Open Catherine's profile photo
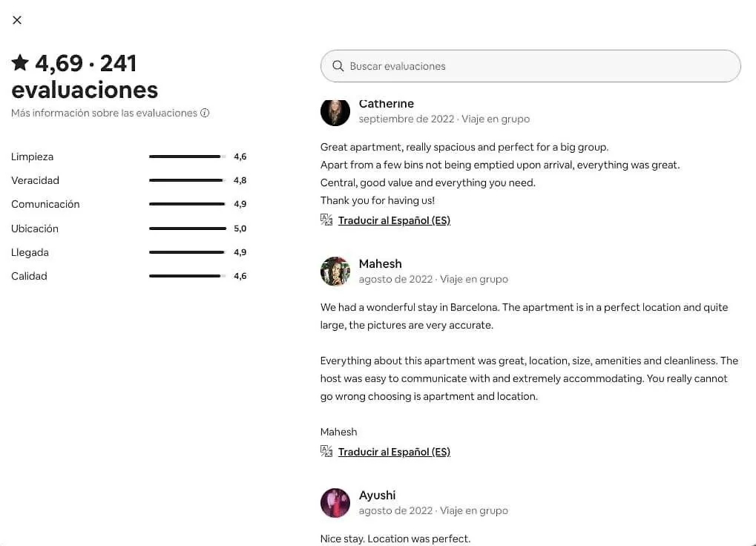 coord(335,111)
